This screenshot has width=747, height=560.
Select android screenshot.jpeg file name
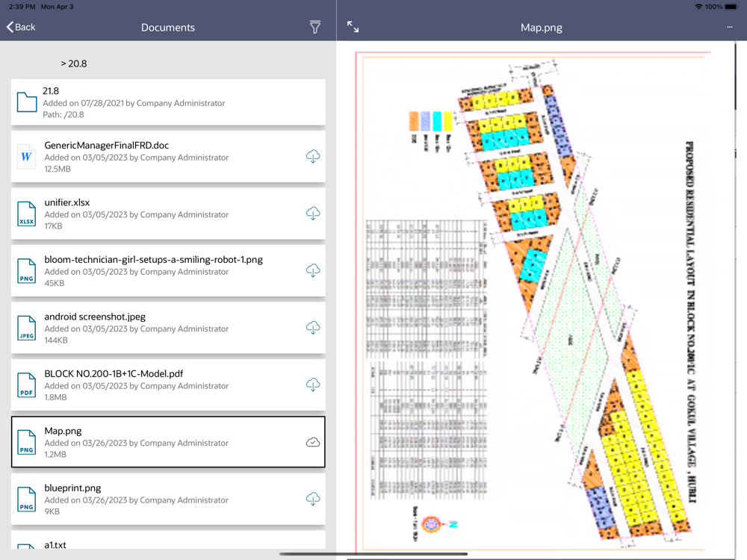pyautogui.click(x=95, y=317)
